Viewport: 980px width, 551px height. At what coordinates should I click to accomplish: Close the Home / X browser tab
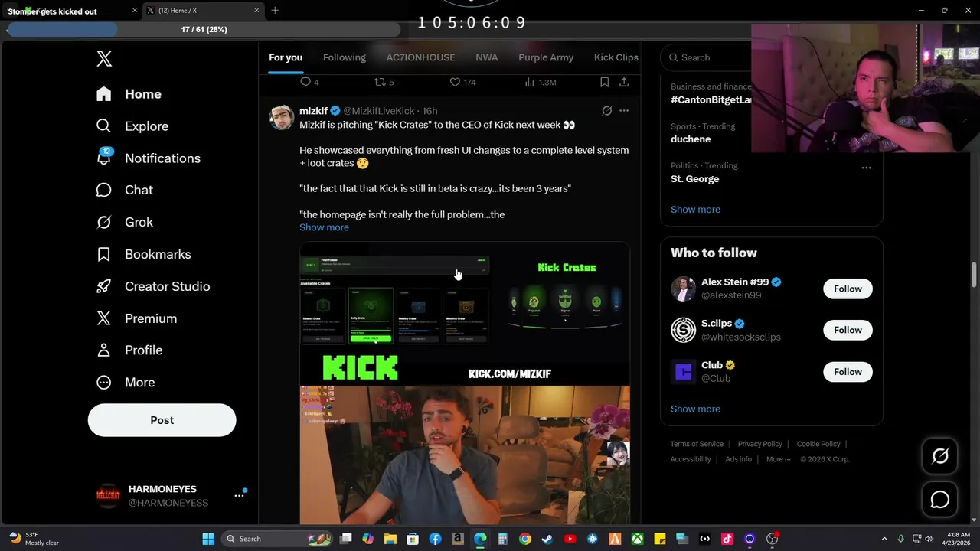tap(256, 11)
